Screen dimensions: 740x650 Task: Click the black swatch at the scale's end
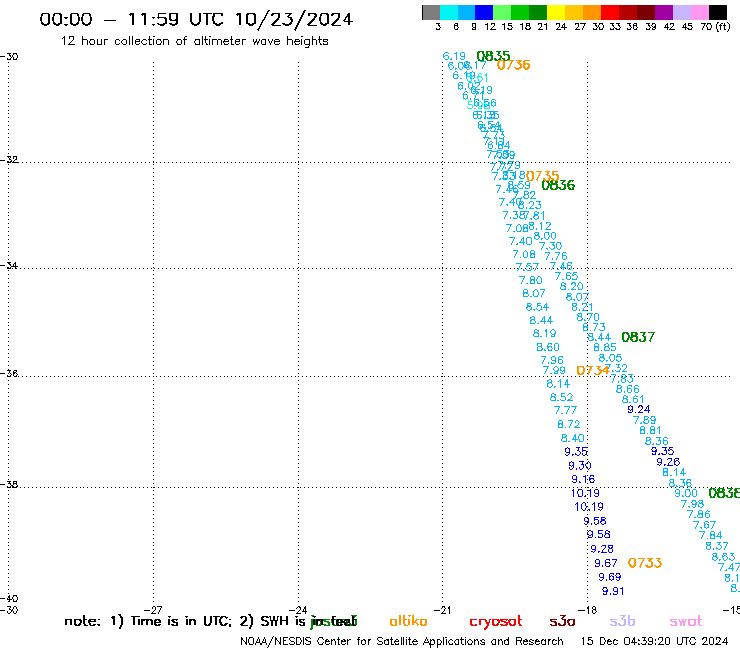pyautogui.click(x=717, y=12)
